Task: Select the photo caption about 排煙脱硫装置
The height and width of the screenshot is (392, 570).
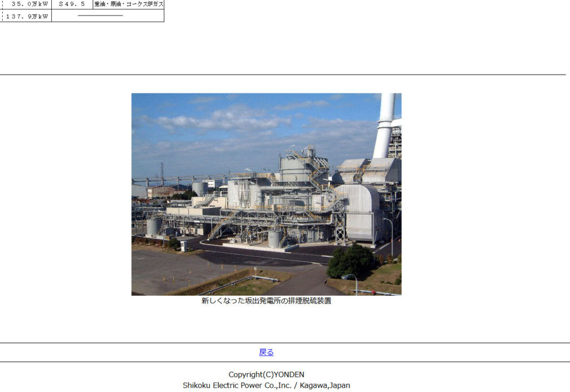Action: [266, 301]
